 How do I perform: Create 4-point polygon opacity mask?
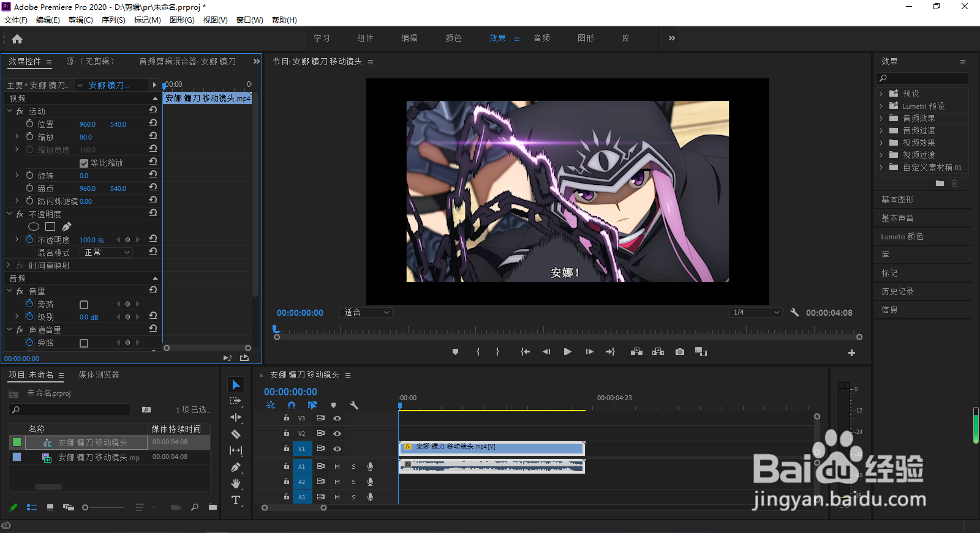(50, 226)
